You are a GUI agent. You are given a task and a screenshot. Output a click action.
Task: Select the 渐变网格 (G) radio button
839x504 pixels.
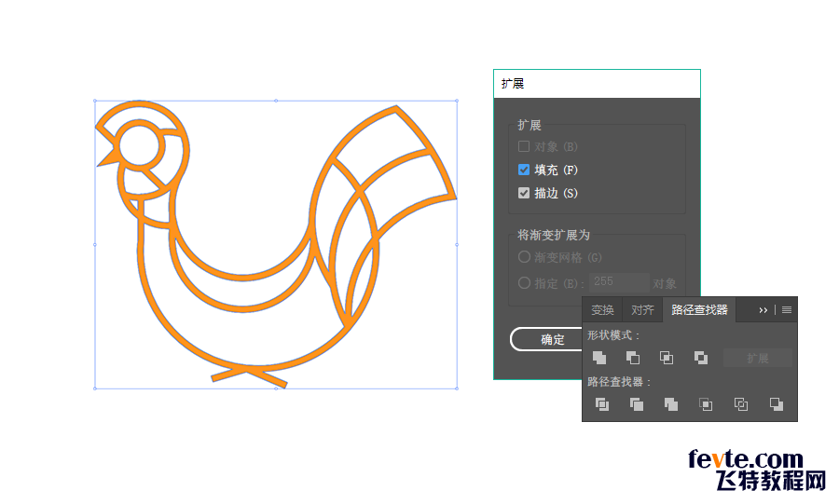point(524,257)
